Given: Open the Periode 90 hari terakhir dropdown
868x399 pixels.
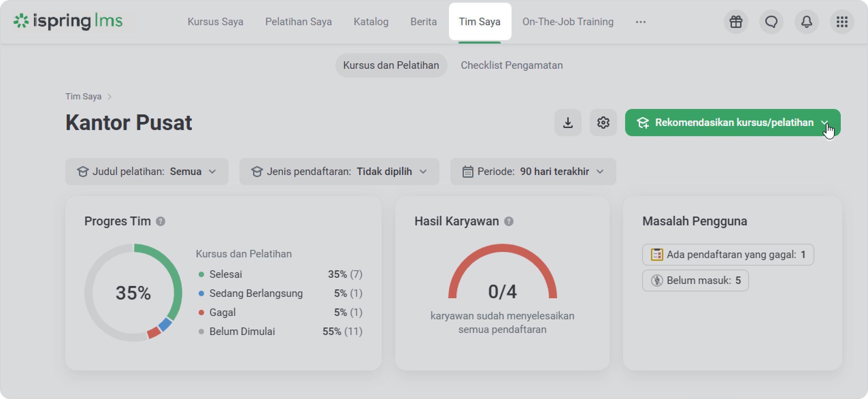Looking at the screenshot, I should [x=533, y=172].
